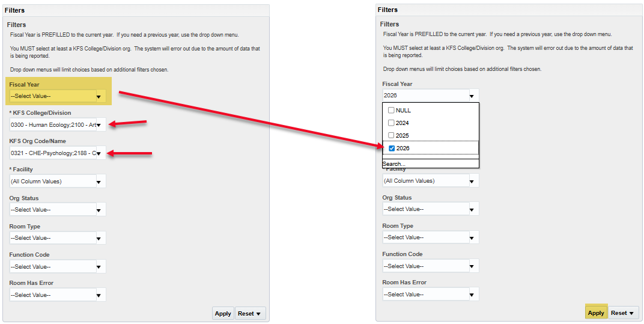The image size is (644, 324).
Task: Tick the 2024 fiscal year checkbox
Action: (x=391, y=123)
